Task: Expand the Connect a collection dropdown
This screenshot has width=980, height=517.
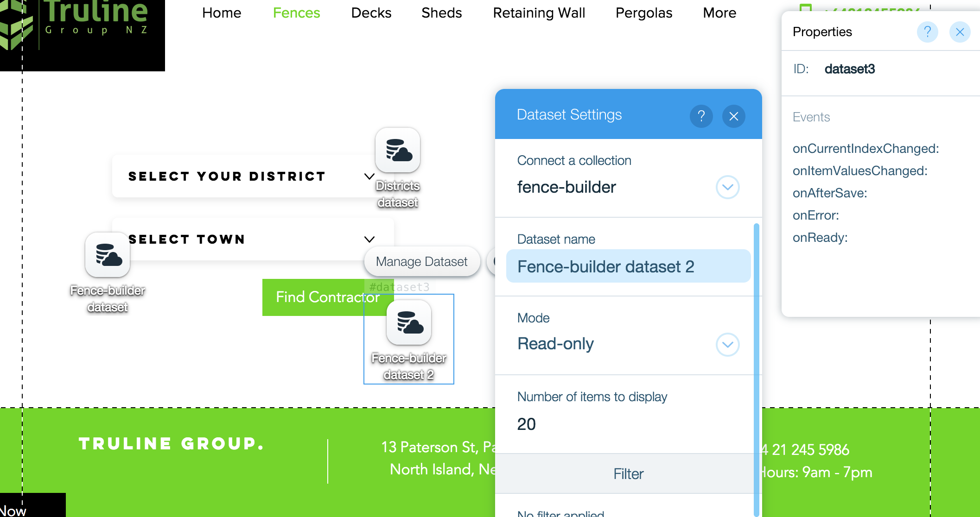Action: pos(727,187)
